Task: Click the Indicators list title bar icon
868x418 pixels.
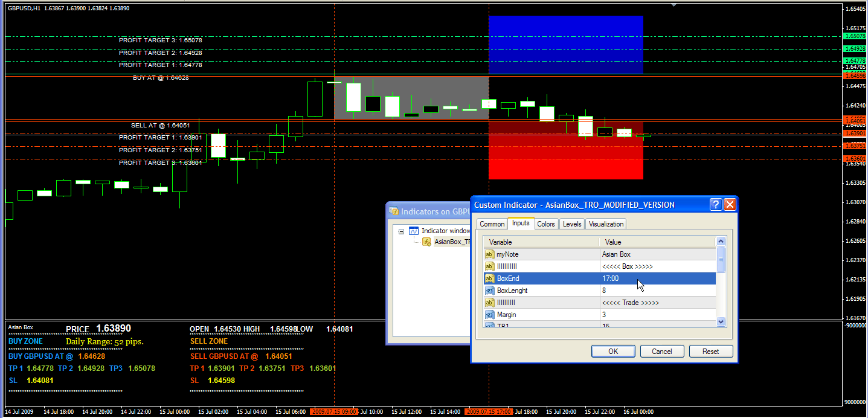Action: [394, 211]
